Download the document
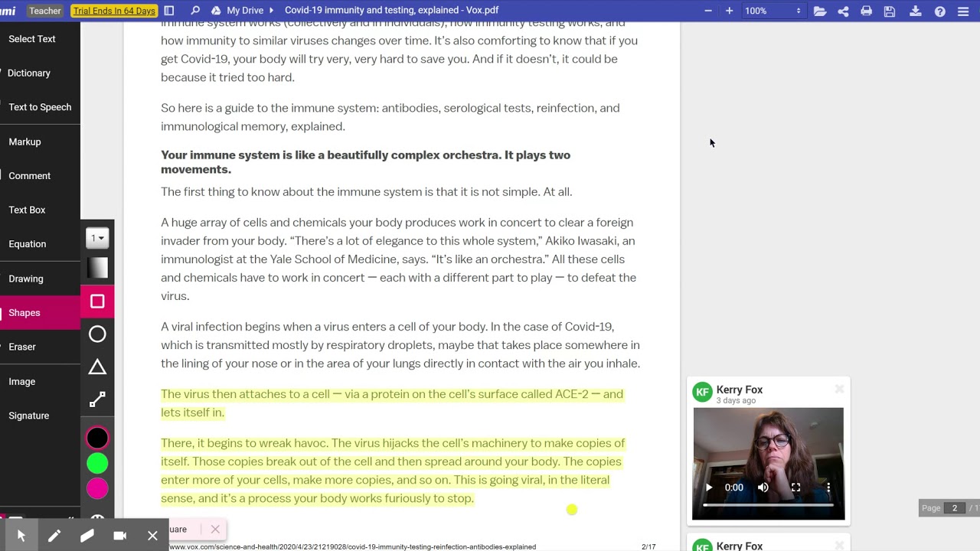 pos(915,11)
